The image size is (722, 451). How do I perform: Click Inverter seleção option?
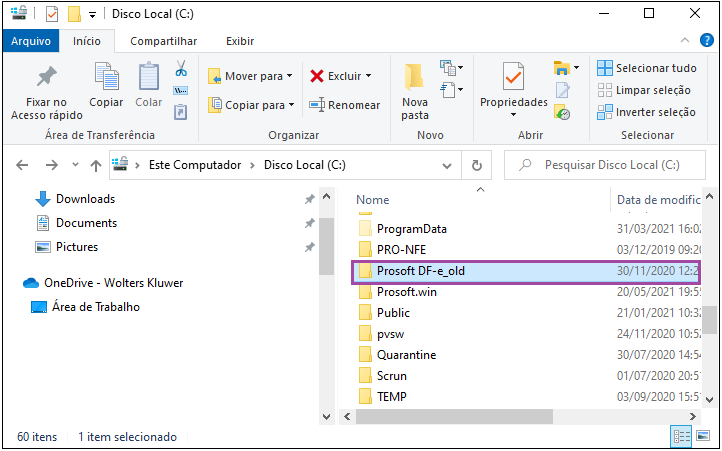[x=646, y=112]
